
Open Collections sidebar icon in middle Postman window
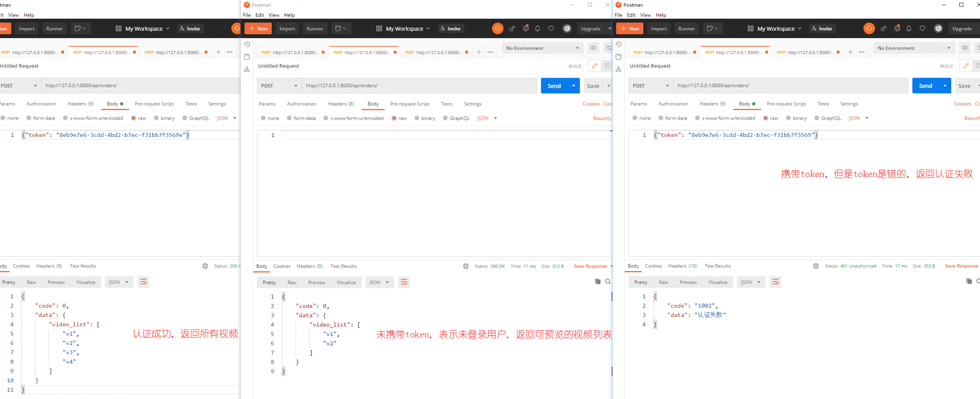pos(247,57)
